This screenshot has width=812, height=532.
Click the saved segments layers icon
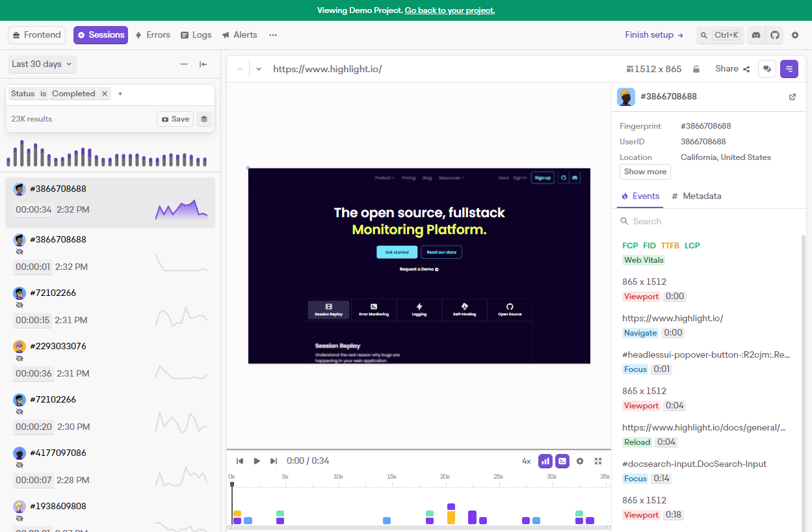(x=204, y=119)
